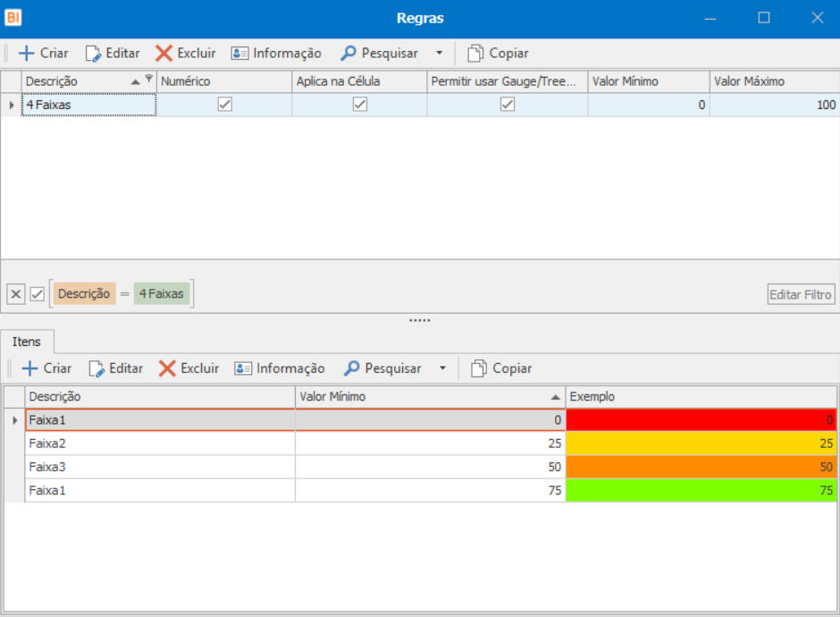The image size is (840, 617).
Task: Click the Pesquisar magnifier icon in the top toolbar
Action: (349, 53)
